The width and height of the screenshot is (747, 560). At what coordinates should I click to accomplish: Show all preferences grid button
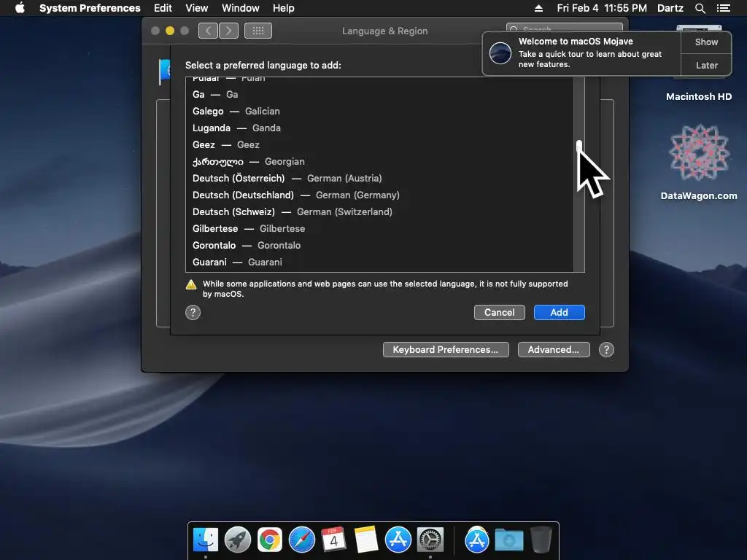pos(258,31)
